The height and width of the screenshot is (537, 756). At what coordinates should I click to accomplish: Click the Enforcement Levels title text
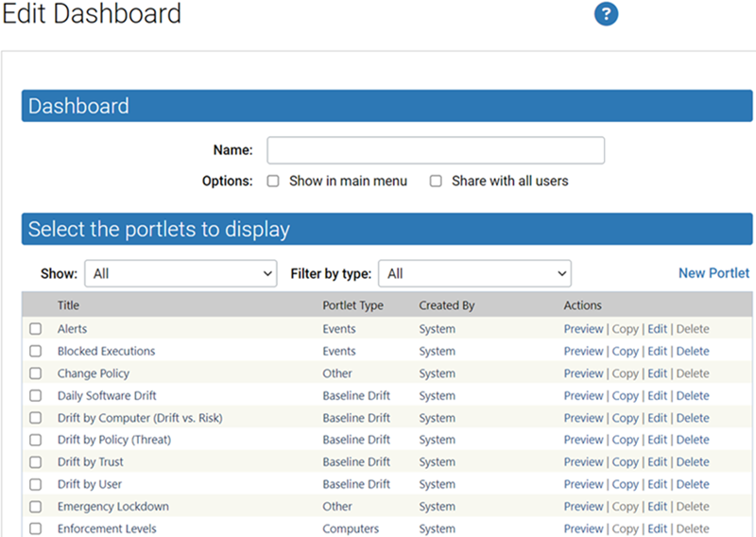coord(107,528)
